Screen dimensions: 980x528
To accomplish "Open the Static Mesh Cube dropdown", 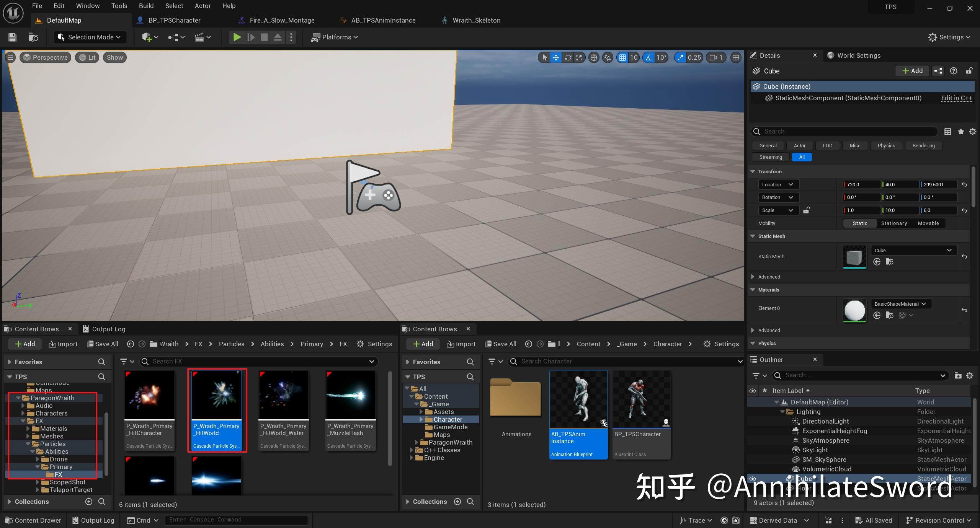I will pyautogui.click(x=913, y=250).
